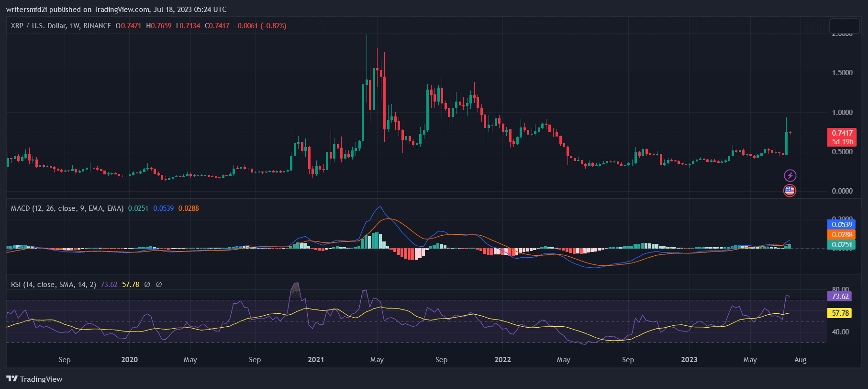
Task: Click the orange 0.0288 signal axis tag
Action: point(842,235)
